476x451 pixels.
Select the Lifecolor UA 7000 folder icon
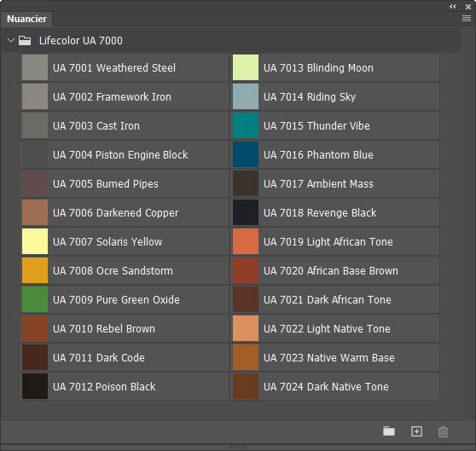tap(25, 40)
